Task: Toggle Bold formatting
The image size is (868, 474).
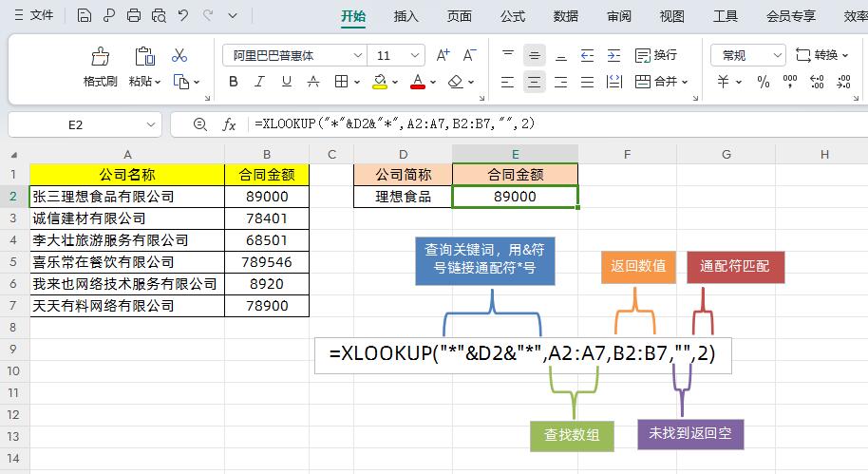Action: (x=234, y=82)
